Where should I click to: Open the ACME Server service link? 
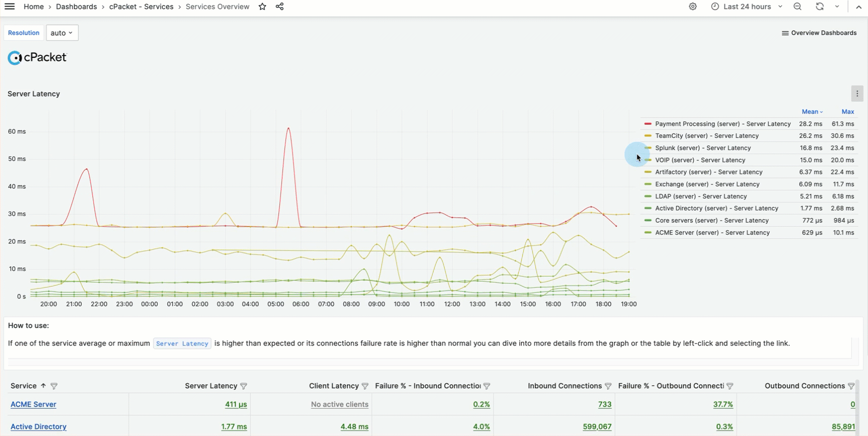pyautogui.click(x=33, y=405)
